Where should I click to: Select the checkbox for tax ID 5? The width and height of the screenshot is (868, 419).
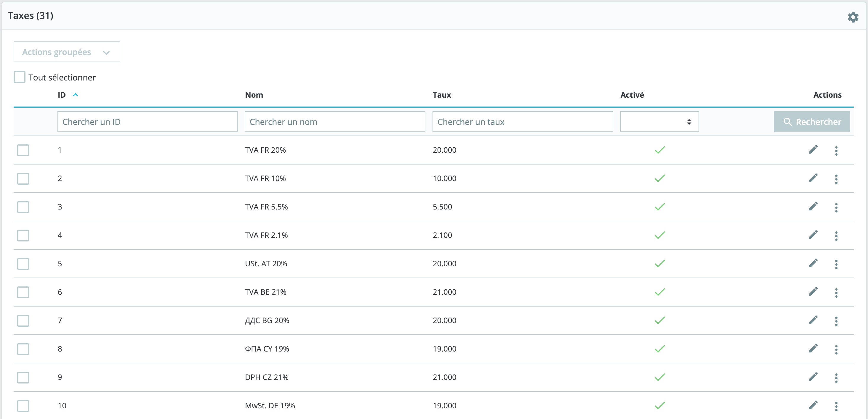23,264
